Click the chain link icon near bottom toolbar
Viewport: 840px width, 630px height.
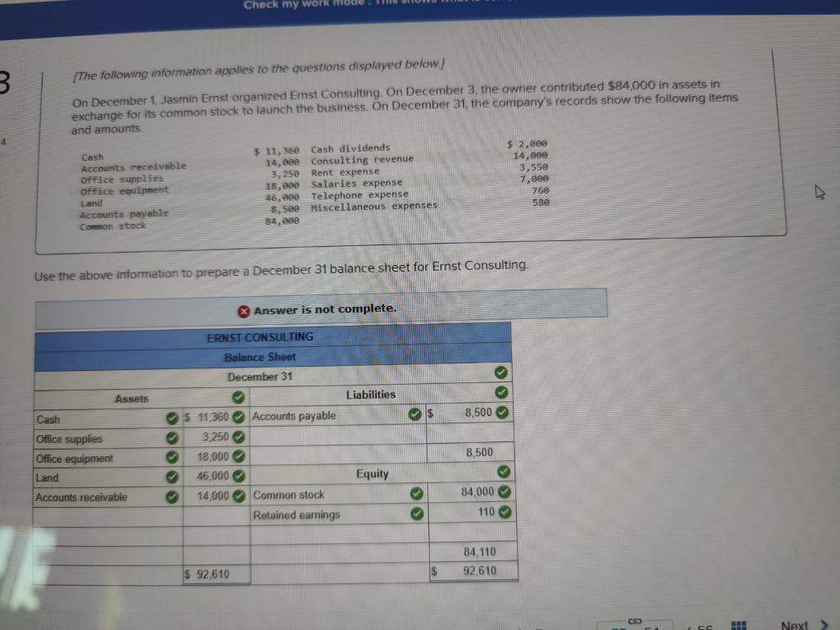(633, 621)
